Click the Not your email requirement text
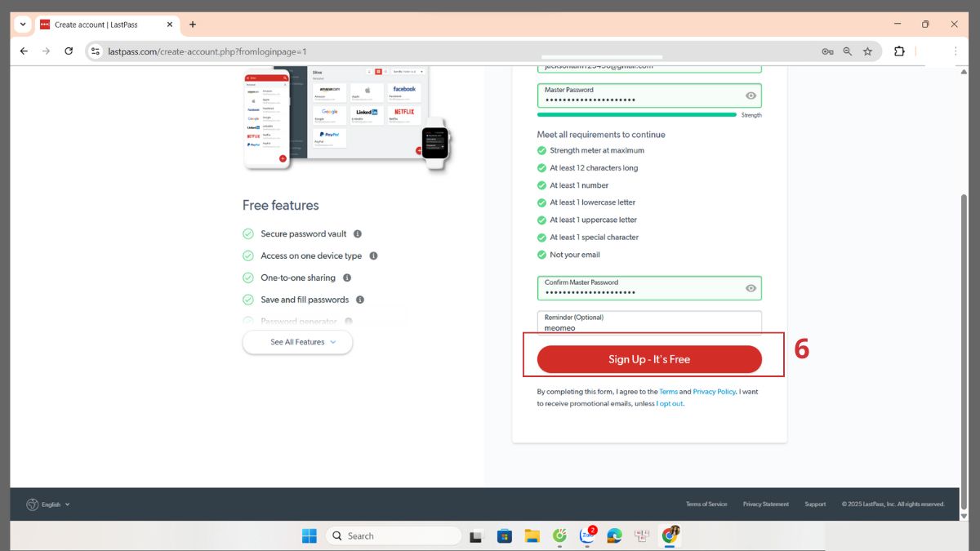The width and height of the screenshot is (980, 551). coord(575,255)
